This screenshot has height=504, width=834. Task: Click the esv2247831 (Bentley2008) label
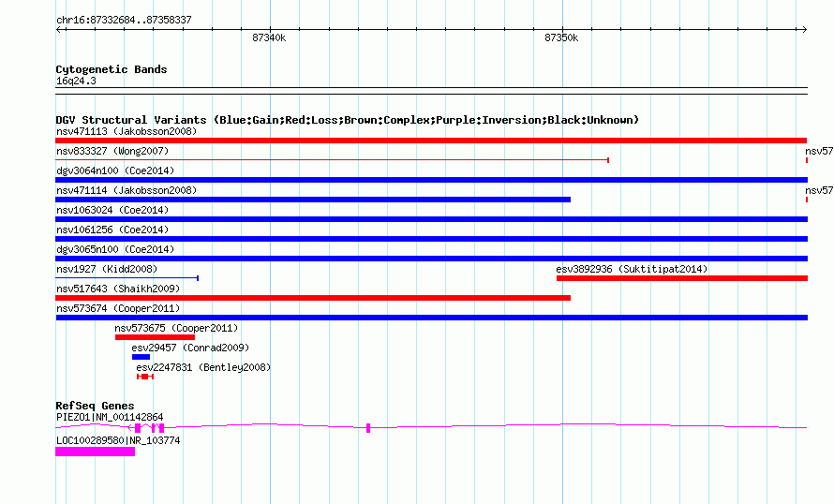[203, 367]
